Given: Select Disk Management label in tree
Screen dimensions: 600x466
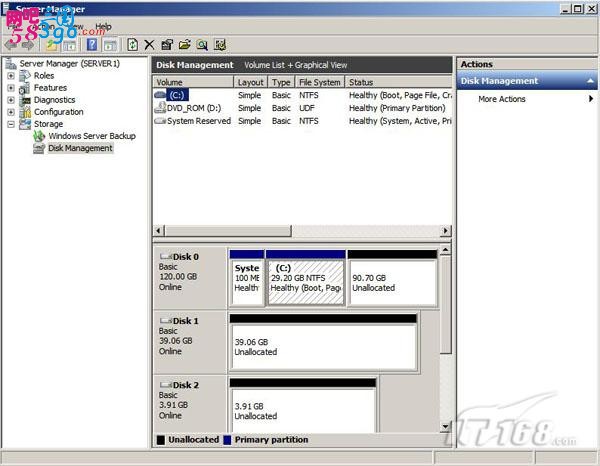Looking at the screenshot, I should pos(80,148).
